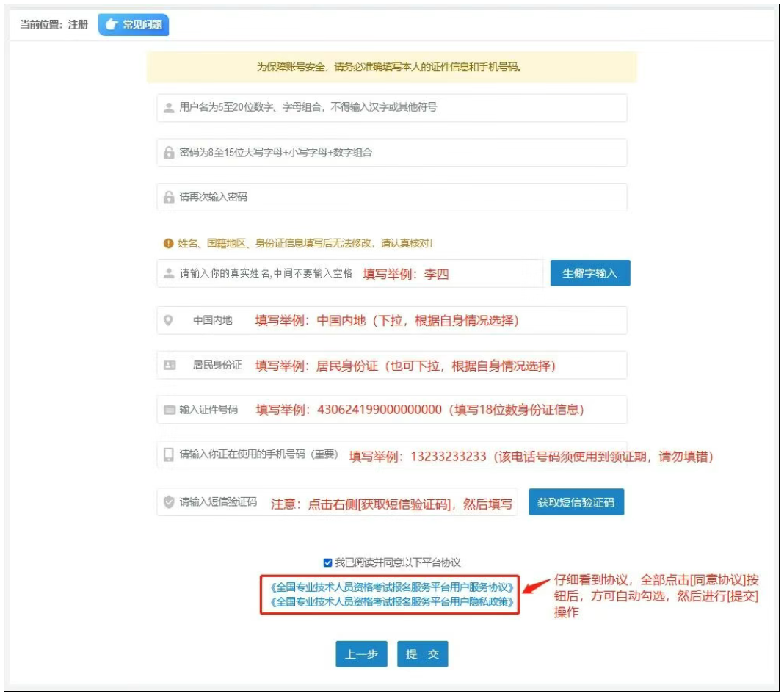Click the 输入证件号码 field
Viewport: 784px width, 699px height.
(391, 410)
